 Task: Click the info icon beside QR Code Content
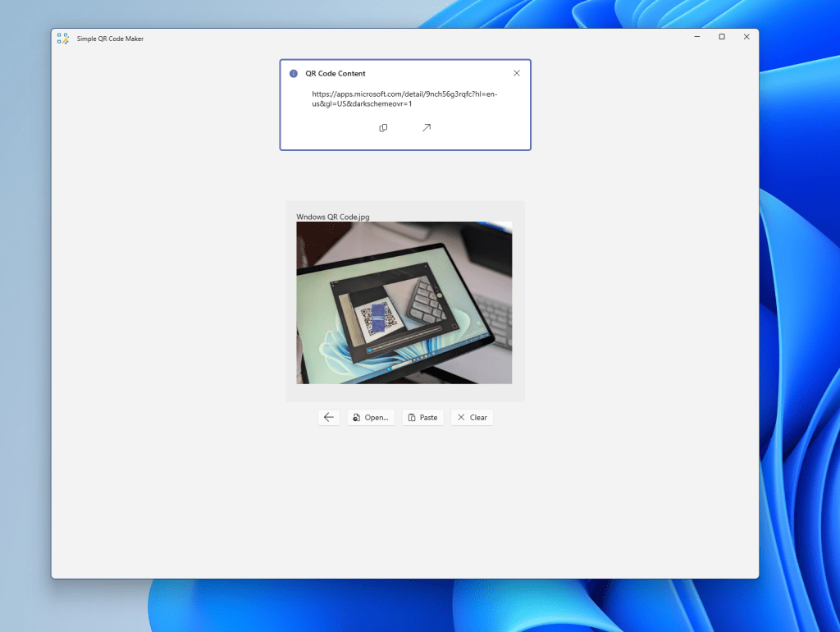tap(294, 73)
